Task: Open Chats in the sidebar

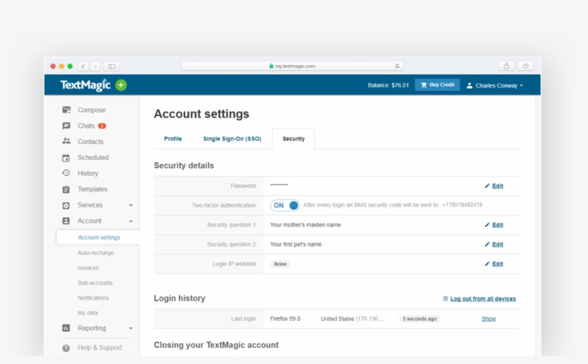Action: tap(86, 126)
